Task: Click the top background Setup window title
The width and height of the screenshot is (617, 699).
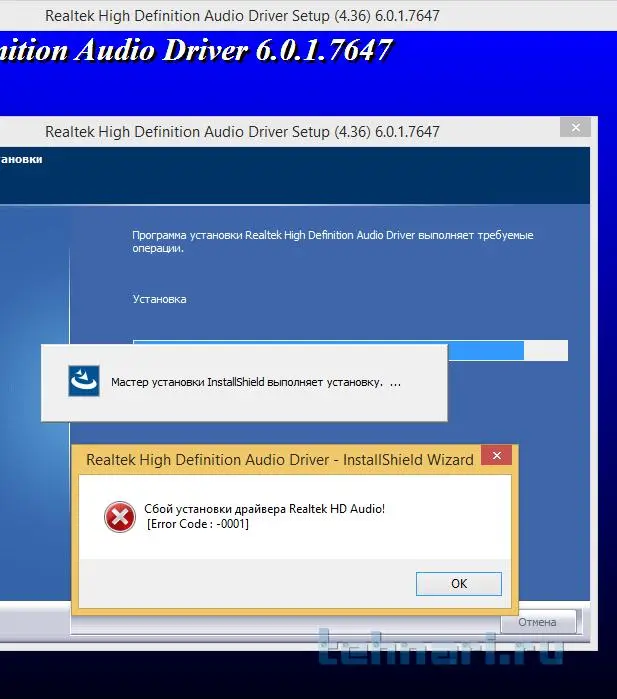Action: click(242, 16)
